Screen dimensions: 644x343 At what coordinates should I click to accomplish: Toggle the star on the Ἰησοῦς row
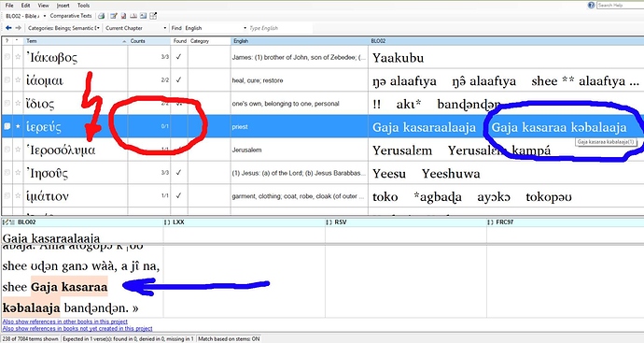tap(18, 173)
